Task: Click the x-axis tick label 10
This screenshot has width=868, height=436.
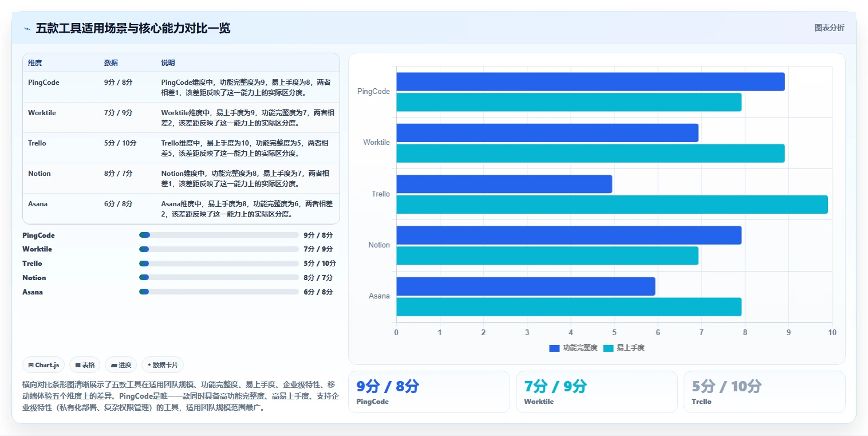Action: click(x=832, y=333)
